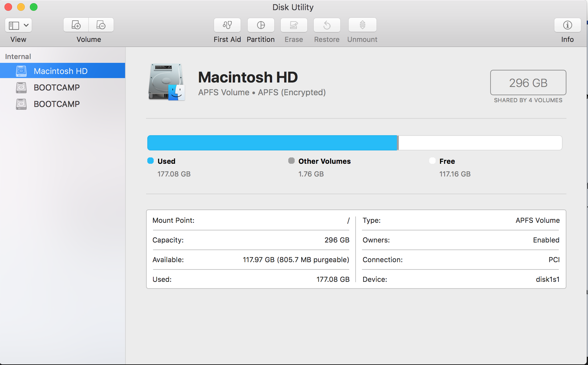The image size is (588, 365).
Task: Click the blue Used storage bar
Action: pos(272,143)
